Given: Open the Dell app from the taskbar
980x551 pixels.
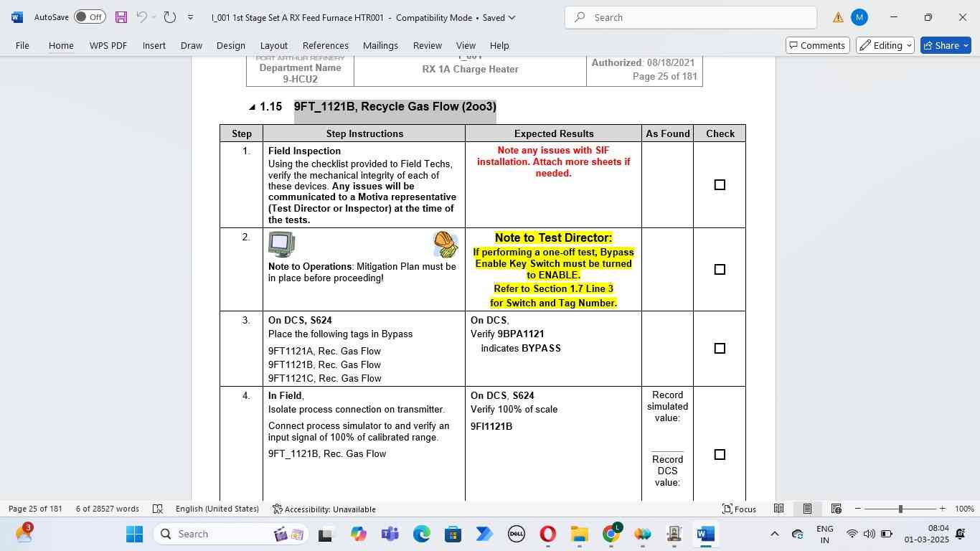Looking at the screenshot, I should click(517, 534).
